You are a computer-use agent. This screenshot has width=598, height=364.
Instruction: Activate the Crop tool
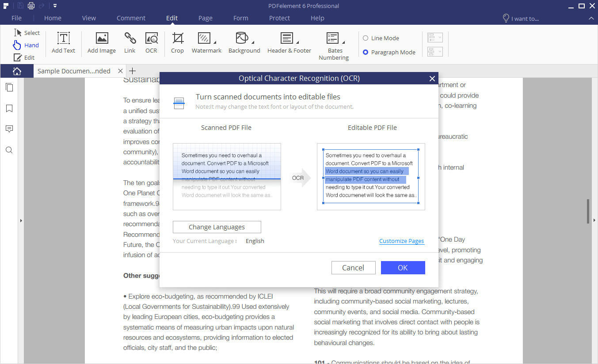tap(177, 43)
